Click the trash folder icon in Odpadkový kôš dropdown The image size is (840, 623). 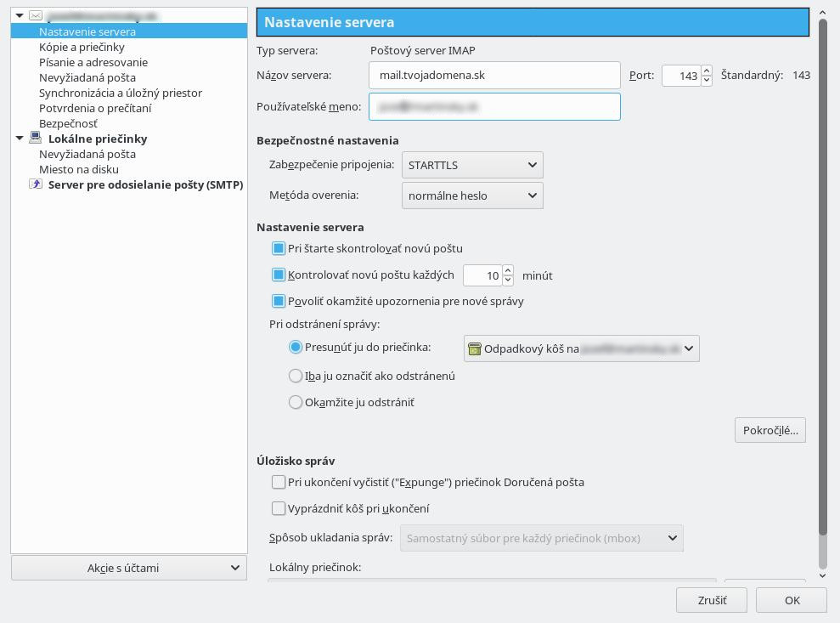(474, 349)
